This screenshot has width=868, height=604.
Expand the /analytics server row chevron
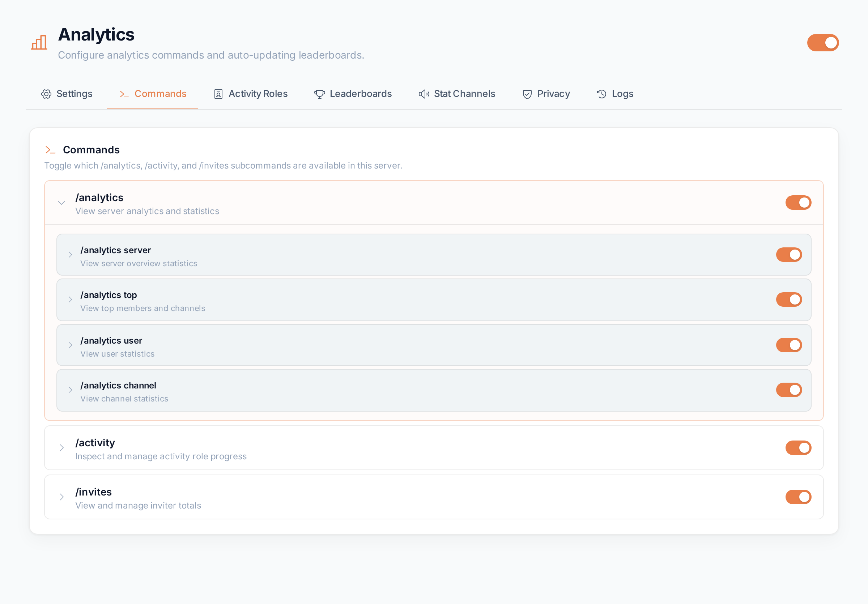click(x=70, y=255)
